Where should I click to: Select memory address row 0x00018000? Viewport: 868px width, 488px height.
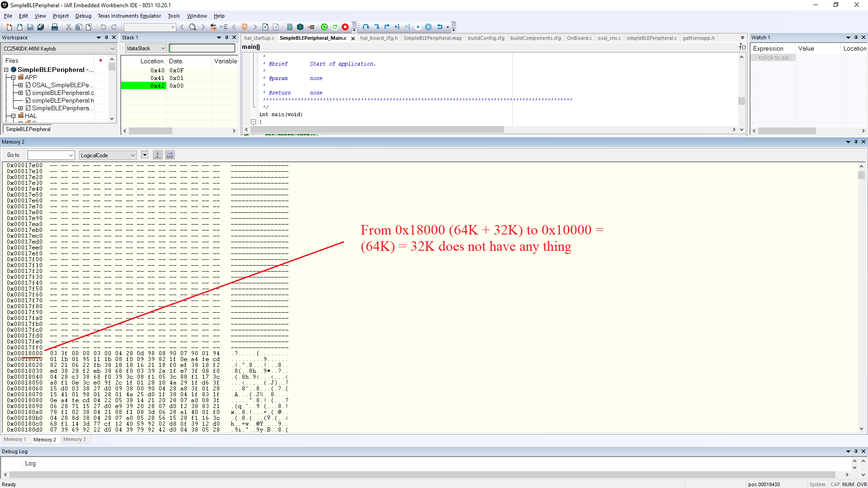pyautogui.click(x=147, y=353)
